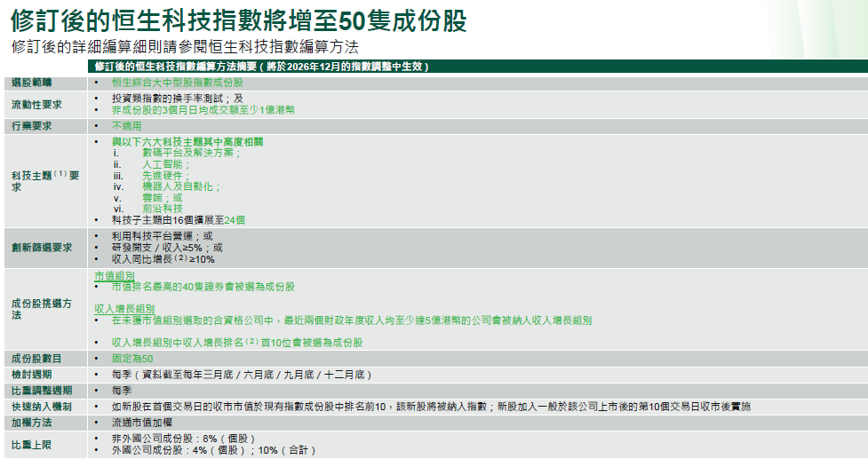Click the title 修訂後的恒生科技指數將增至50隻成份股
Image resolution: width=868 pixels, height=459 pixels.
pos(239,20)
